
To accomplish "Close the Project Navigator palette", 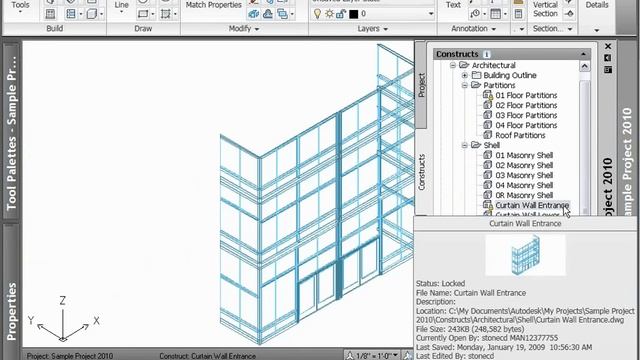I will coord(608,46).
